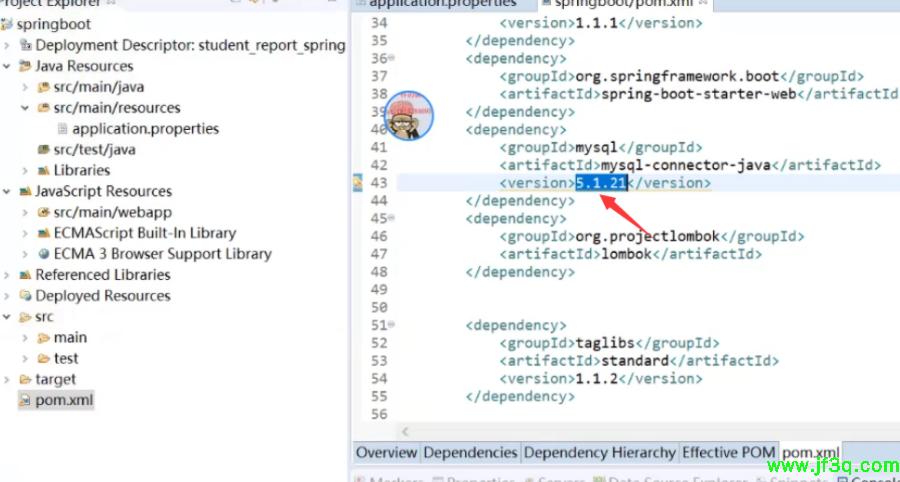
Task: Toggle code folding on line 36
Action: (391, 59)
